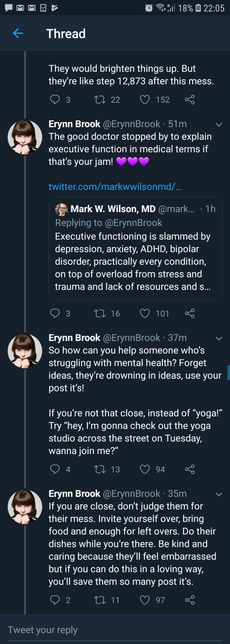The image size is (230, 644).
Task: Retweet the tweet with 22 retweets
Action: [100, 100]
